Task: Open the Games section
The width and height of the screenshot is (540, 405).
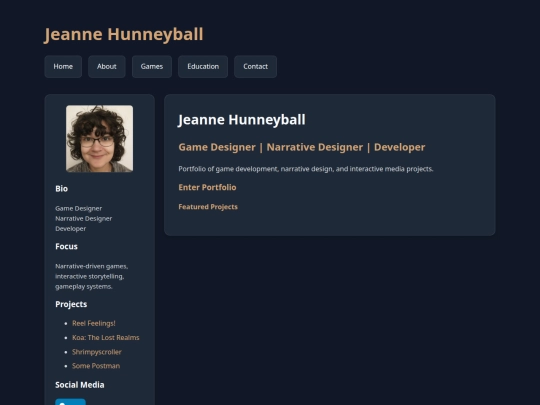Action: (152, 66)
